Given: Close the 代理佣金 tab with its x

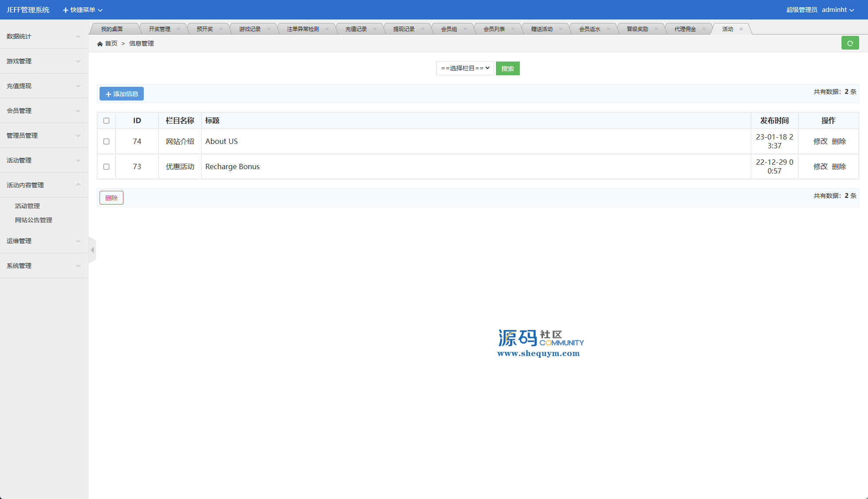Looking at the screenshot, I should [704, 29].
